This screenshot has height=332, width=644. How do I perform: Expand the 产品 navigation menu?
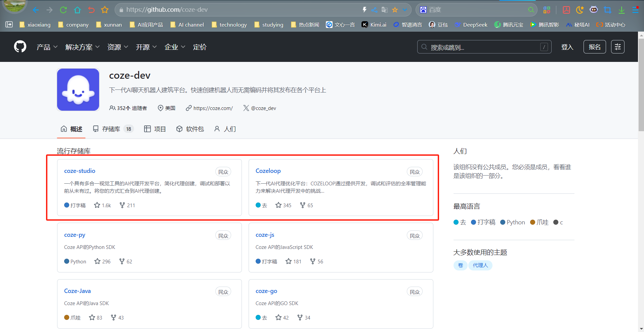coord(47,47)
